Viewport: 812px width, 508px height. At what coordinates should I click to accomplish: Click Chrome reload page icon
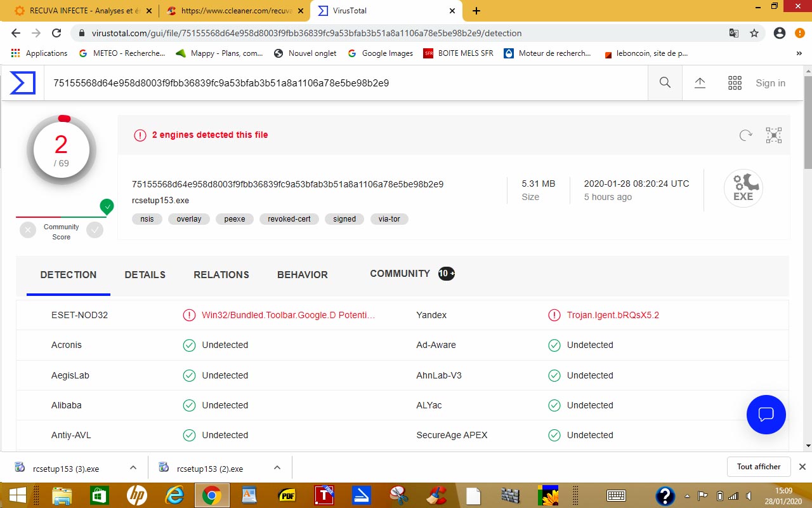pyautogui.click(x=56, y=33)
